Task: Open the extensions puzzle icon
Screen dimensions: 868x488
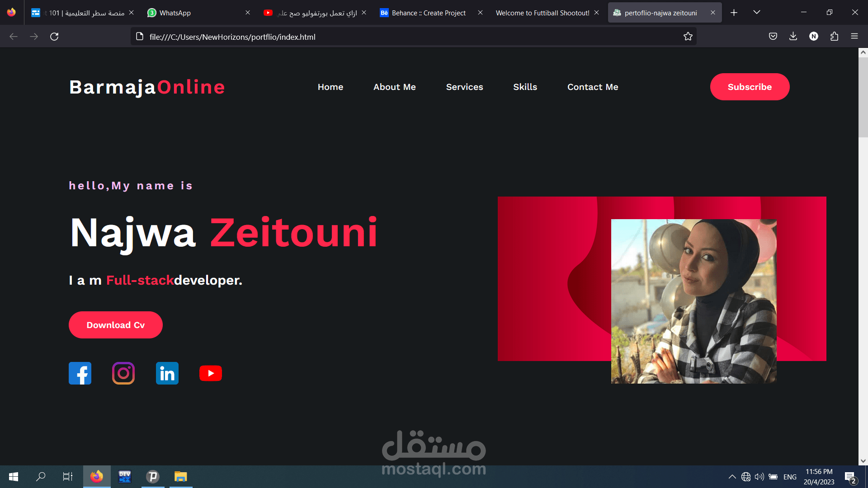Action: pos(834,37)
